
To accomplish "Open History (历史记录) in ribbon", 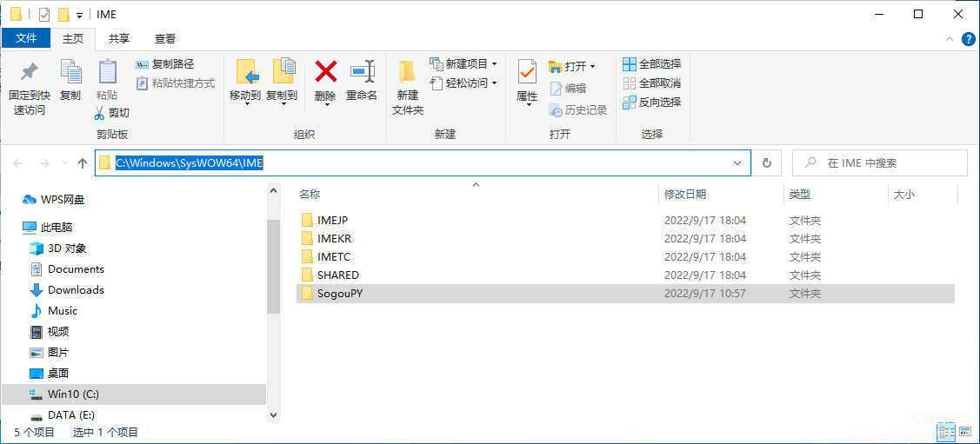I will click(578, 109).
